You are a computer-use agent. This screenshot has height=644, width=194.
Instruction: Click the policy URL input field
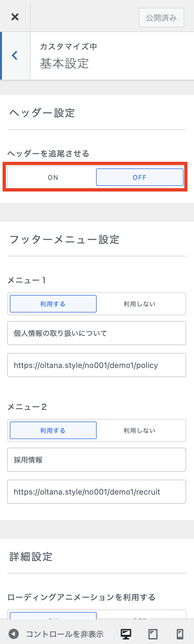point(97,365)
